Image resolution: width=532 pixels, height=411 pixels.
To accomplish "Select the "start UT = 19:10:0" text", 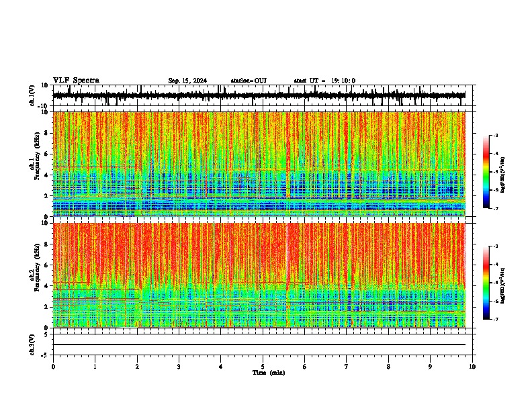I will pyautogui.click(x=324, y=81).
